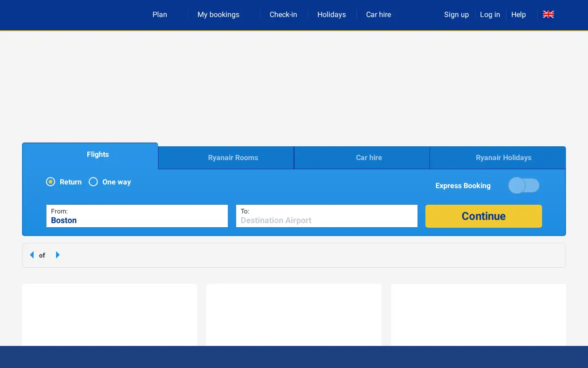Go to next item with right arrow
The image size is (588, 368).
point(57,255)
